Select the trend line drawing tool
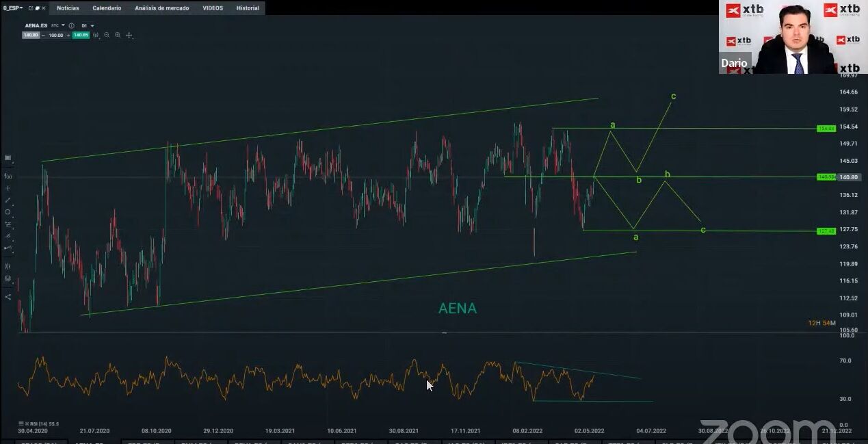This screenshot has height=444, width=868. pyautogui.click(x=8, y=200)
